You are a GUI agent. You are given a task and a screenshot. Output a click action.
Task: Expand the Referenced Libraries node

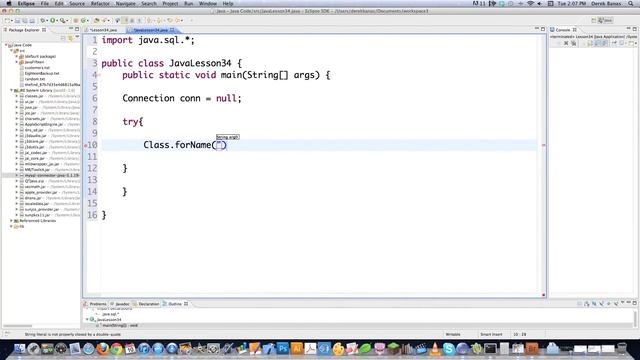coord(11,220)
